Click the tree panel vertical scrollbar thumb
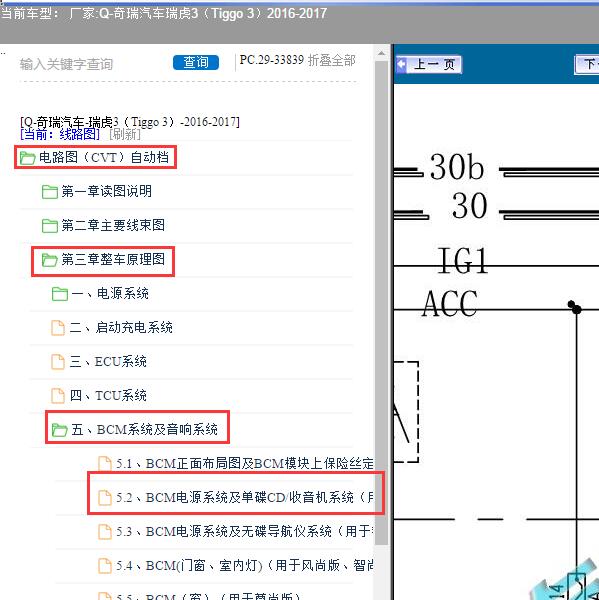The width and height of the screenshot is (599, 600). (381, 302)
